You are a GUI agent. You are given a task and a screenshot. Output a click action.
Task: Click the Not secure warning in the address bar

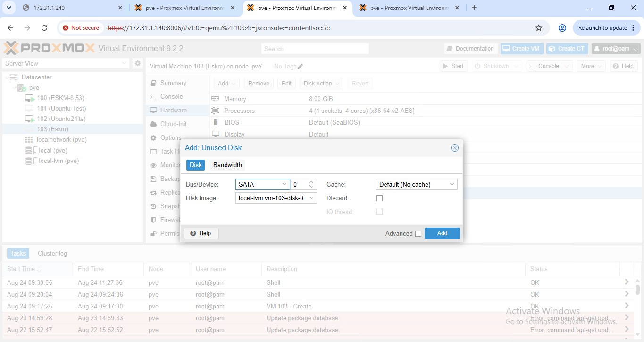[81, 28]
